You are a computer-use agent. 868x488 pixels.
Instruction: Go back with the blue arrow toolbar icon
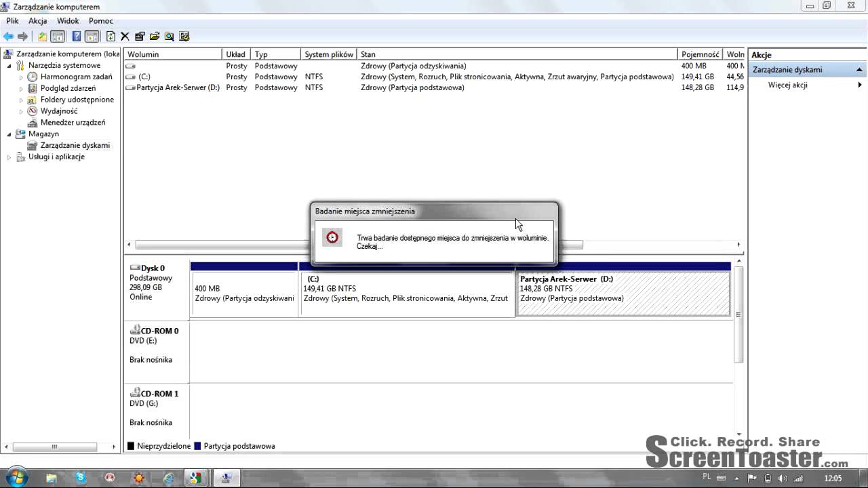[8, 37]
